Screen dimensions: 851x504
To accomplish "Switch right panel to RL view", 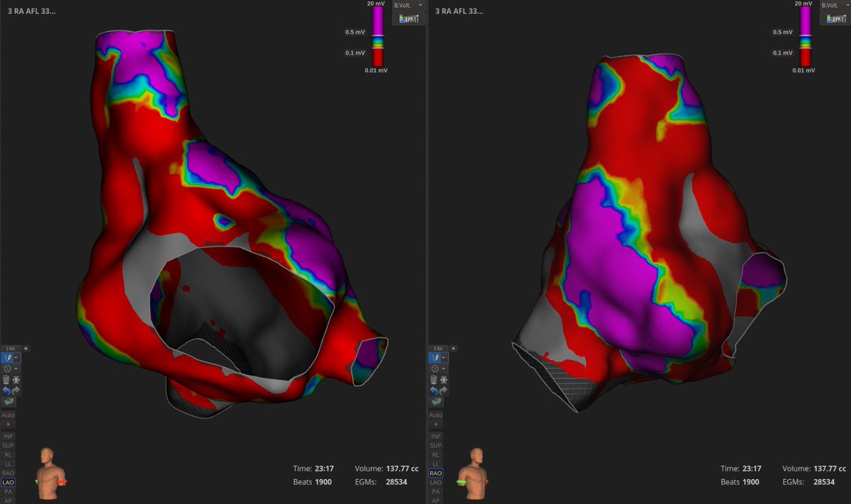I will tap(435, 454).
